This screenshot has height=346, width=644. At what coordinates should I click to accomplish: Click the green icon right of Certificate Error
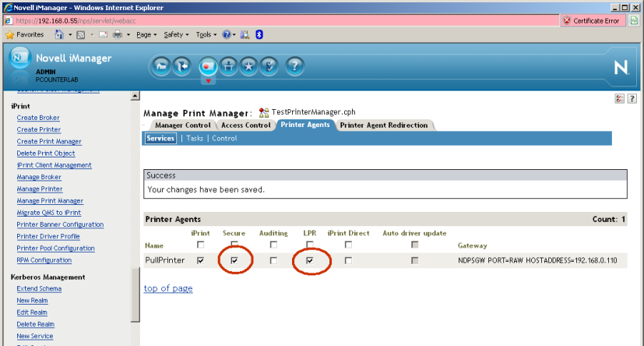click(x=634, y=20)
